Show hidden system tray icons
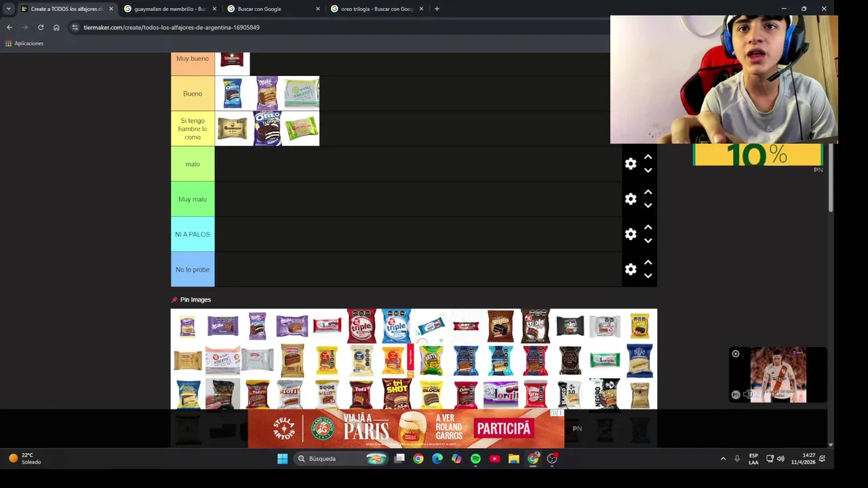868x488 pixels. tap(723, 459)
